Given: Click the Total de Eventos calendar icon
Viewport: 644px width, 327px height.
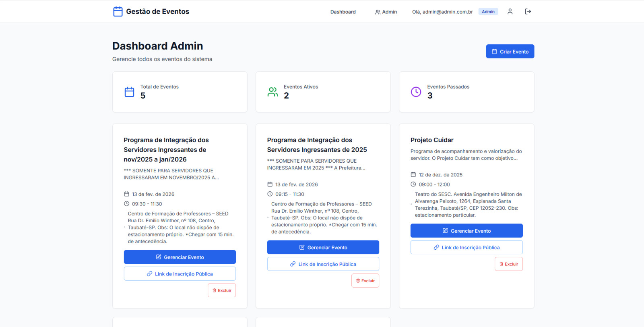Looking at the screenshot, I should (x=129, y=92).
